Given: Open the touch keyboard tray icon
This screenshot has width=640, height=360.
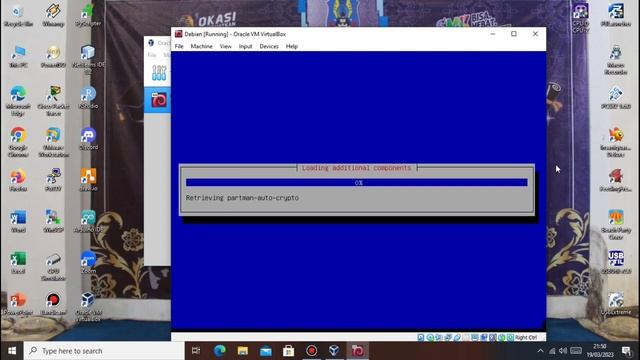Looking at the screenshot, I should coord(576,351).
